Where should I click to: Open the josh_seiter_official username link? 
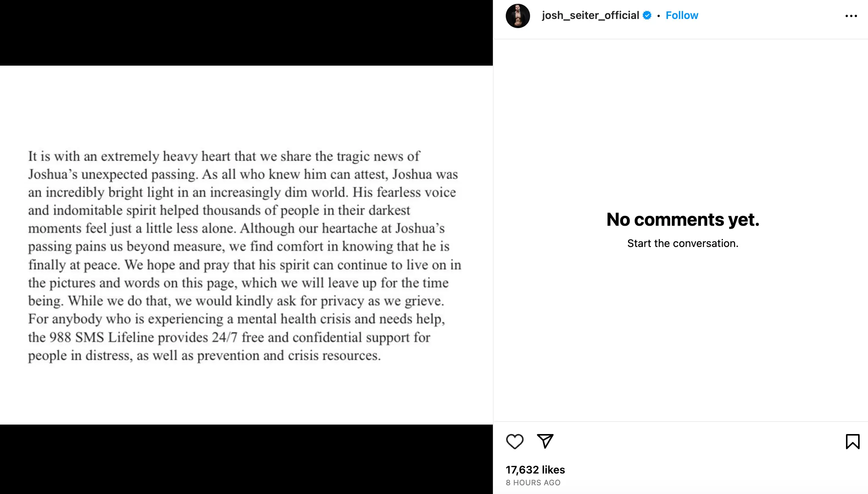(x=590, y=15)
